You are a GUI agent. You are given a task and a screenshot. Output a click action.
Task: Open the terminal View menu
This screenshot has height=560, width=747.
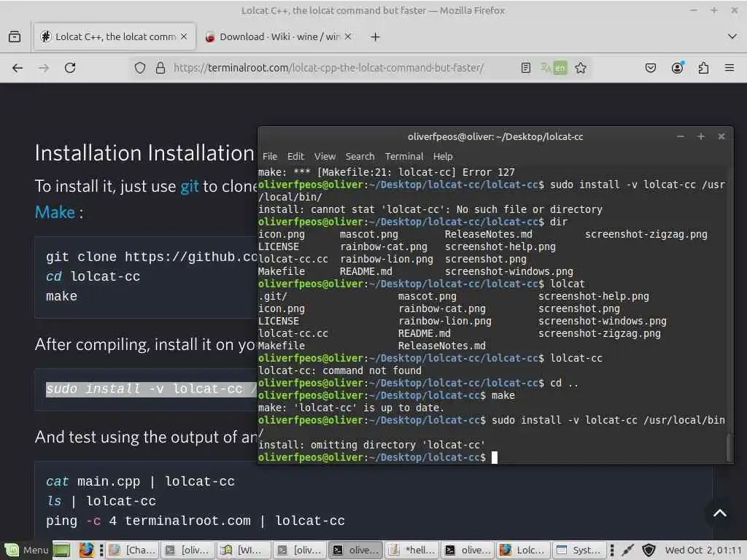pyautogui.click(x=325, y=156)
